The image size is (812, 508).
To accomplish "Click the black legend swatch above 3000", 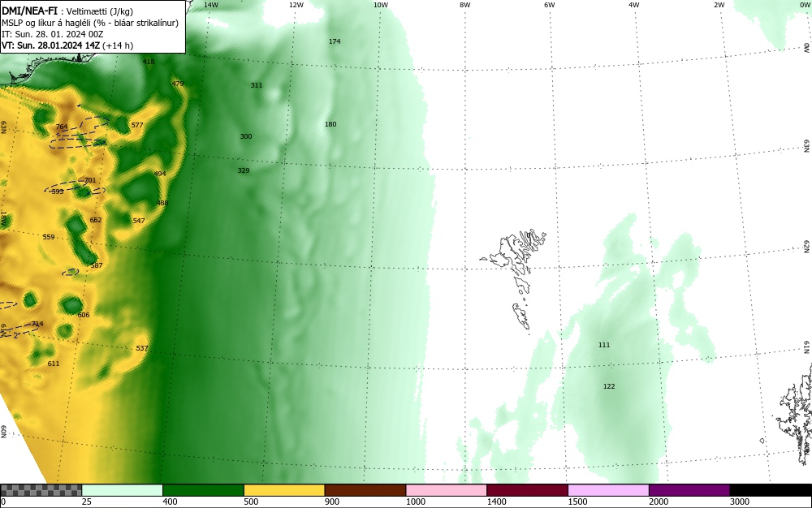I will tap(771, 490).
